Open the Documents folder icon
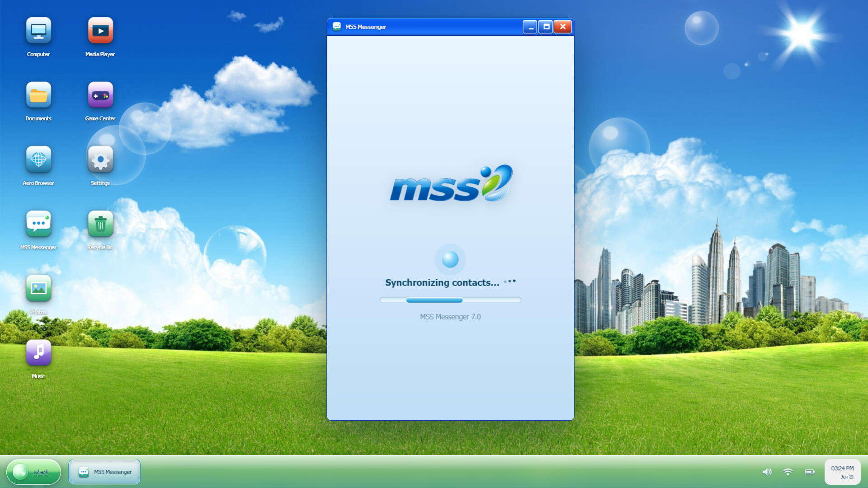The image size is (868, 488). (38, 95)
